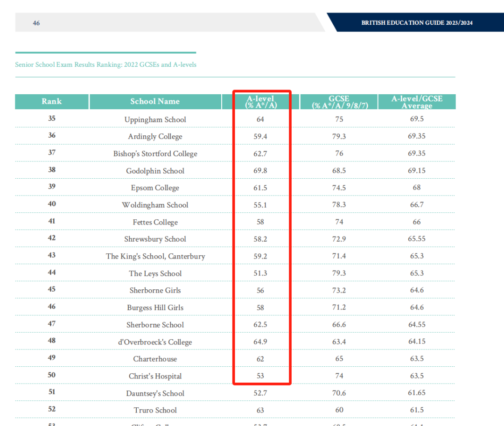Click Sherborne Girls GCSE value 73.2
Screen dimensions: 504x426
(x=339, y=290)
